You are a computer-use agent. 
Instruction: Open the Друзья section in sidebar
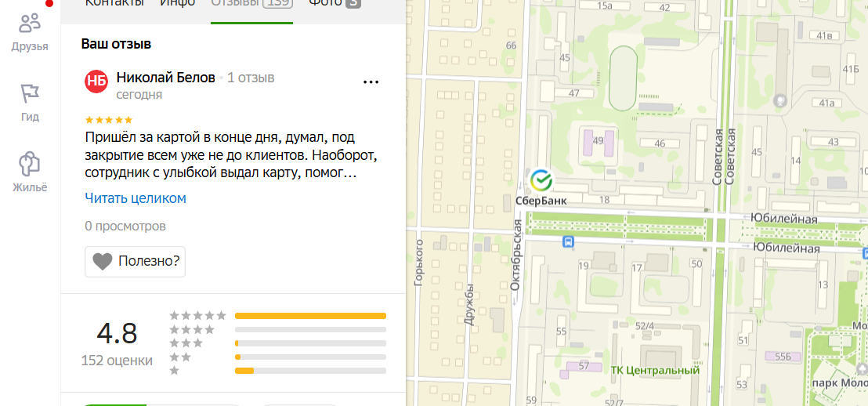click(x=30, y=33)
